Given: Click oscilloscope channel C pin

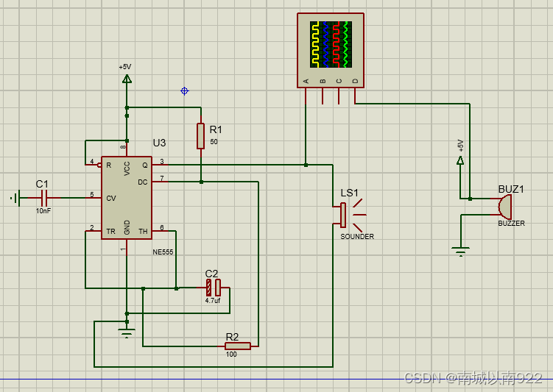Looking at the screenshot, I should [339, 96].
